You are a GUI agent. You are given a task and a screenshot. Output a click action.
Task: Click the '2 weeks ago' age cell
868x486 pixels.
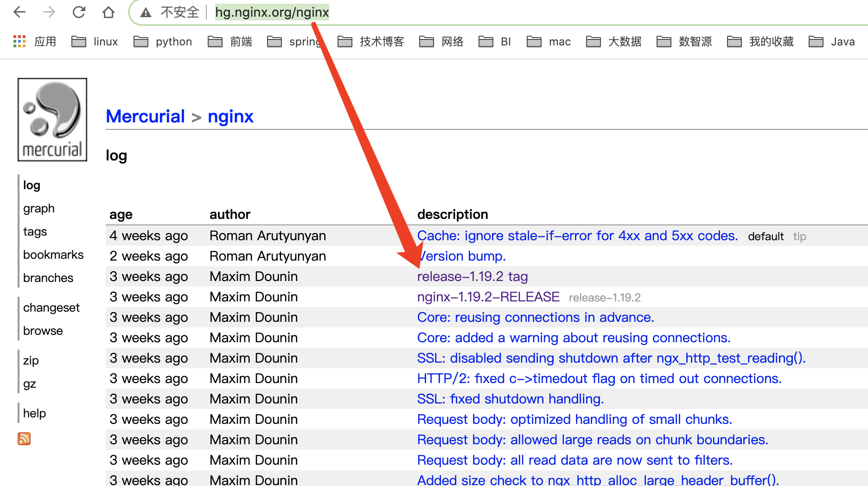[x=149, y=256]
